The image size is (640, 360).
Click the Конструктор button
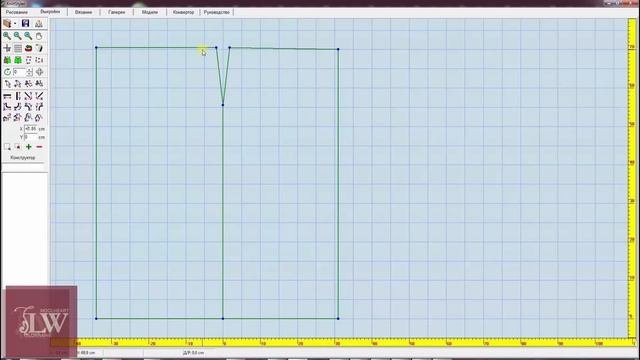coord(23,158)
